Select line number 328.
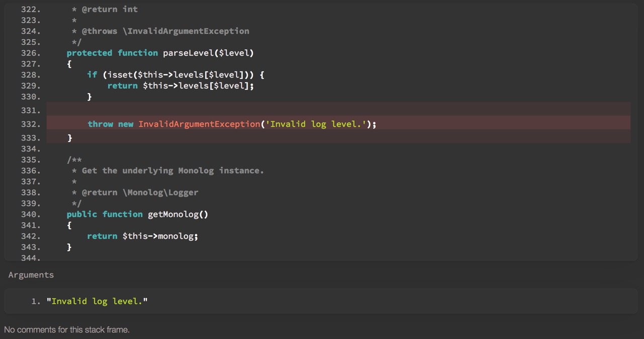 click(x=30, y=75)
